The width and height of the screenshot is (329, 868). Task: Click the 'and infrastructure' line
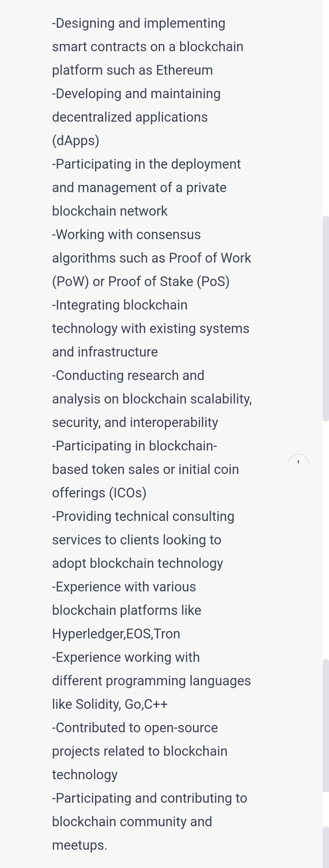coord(105,352)
